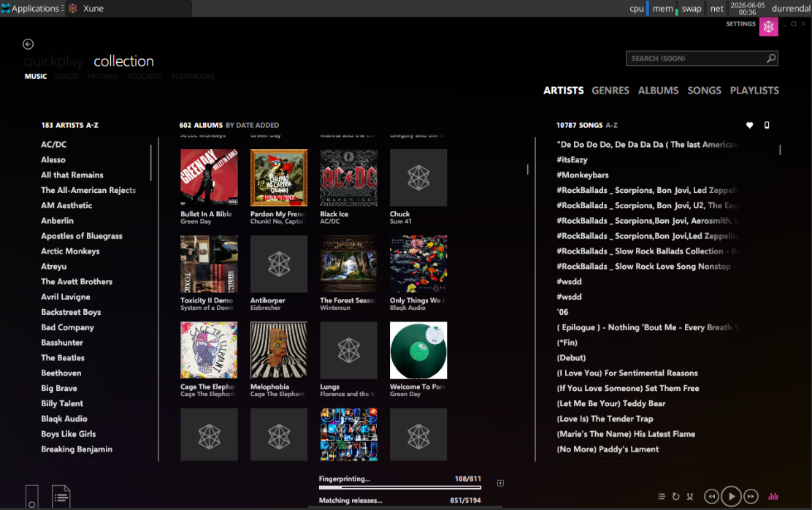This screenshot has height=510, width=812.
Task: Open Welcome To Paradise vinyl cover
Action: coord(418,351)
